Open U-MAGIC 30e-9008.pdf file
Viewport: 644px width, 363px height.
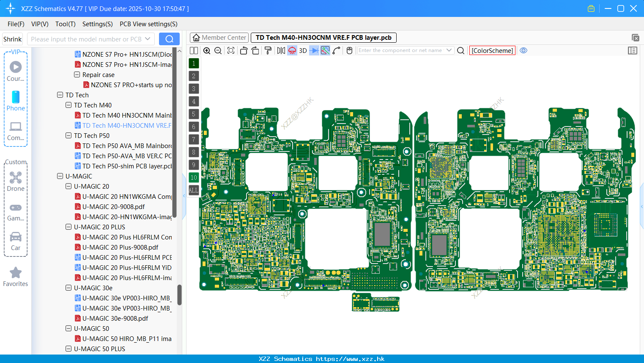[112, 318]
